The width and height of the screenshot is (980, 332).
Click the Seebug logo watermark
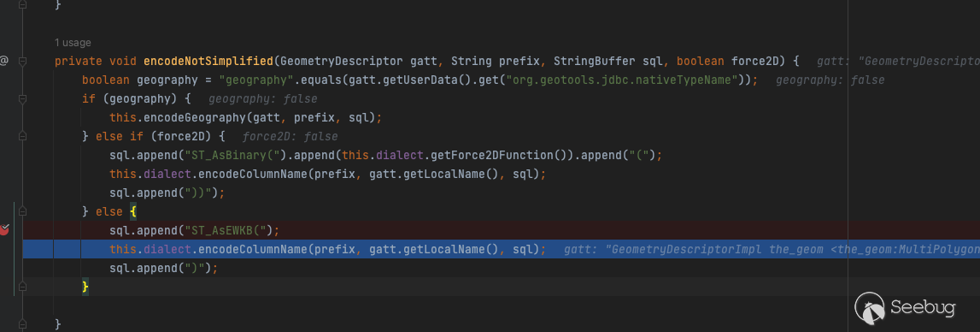click(x=904, y=307)
